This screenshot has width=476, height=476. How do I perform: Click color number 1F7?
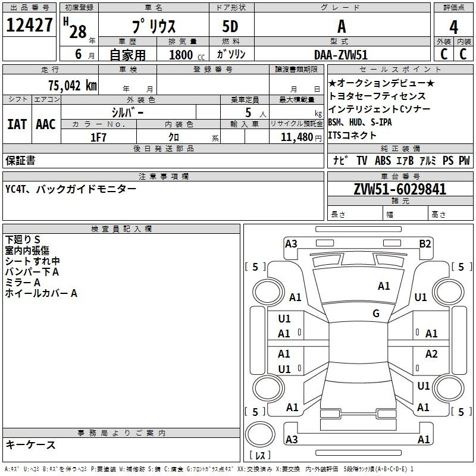(x=98, y=137)
